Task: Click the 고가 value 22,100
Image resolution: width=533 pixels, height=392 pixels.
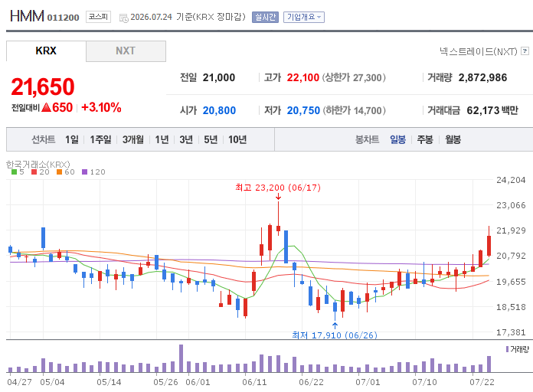Action: pos(302,77)
